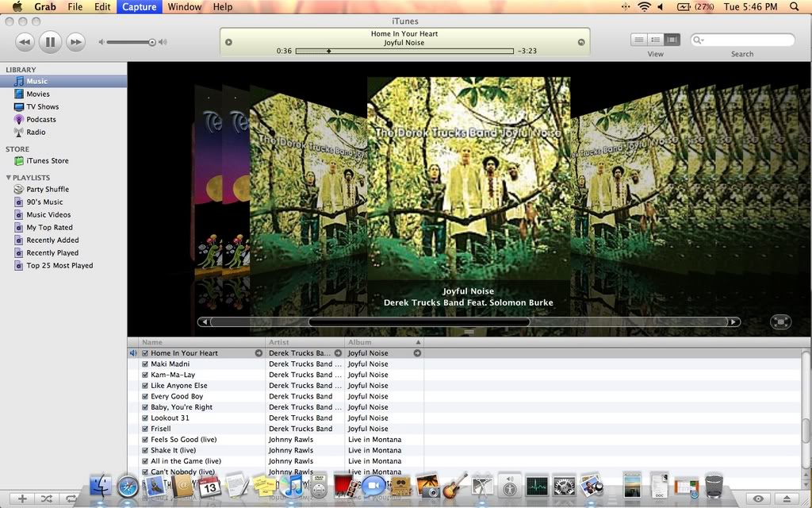The width and height of the screenshot is (812, 508).
Task: Toggle sort order on Album column
Action: [x=385, y=342]
